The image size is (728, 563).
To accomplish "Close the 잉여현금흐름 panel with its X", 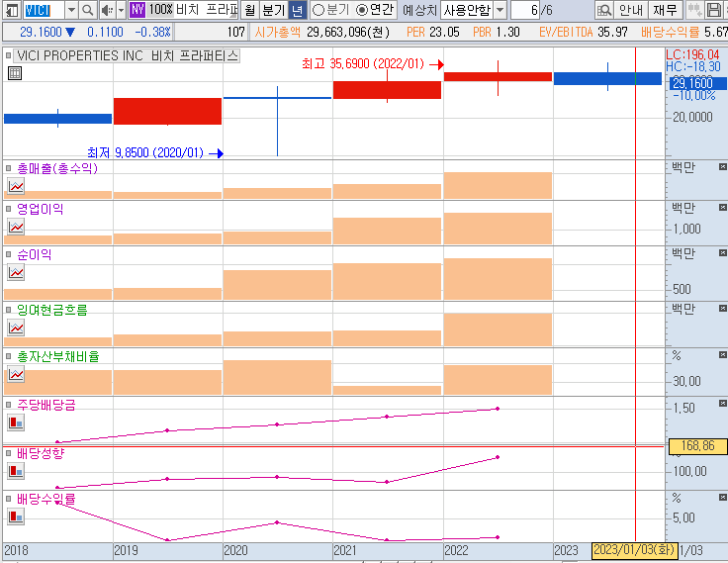I will [722, 309].
